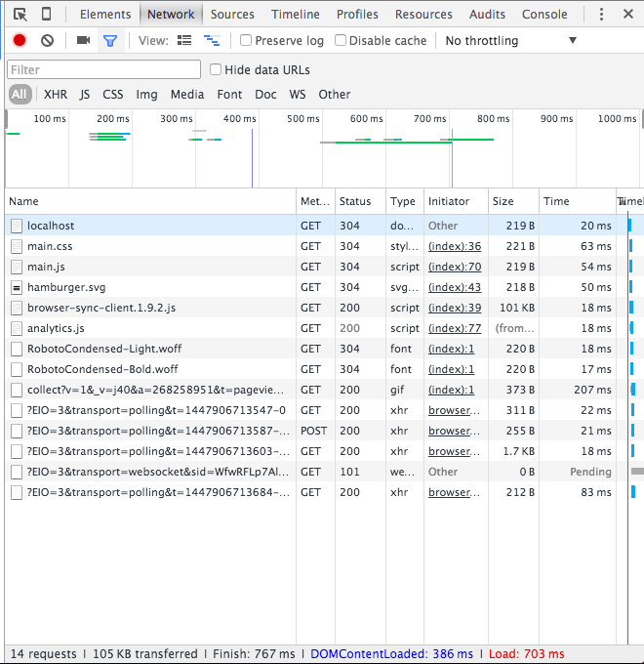
Task: Click the DOMContentLoaded blue marker in overview
Action: 252,157
